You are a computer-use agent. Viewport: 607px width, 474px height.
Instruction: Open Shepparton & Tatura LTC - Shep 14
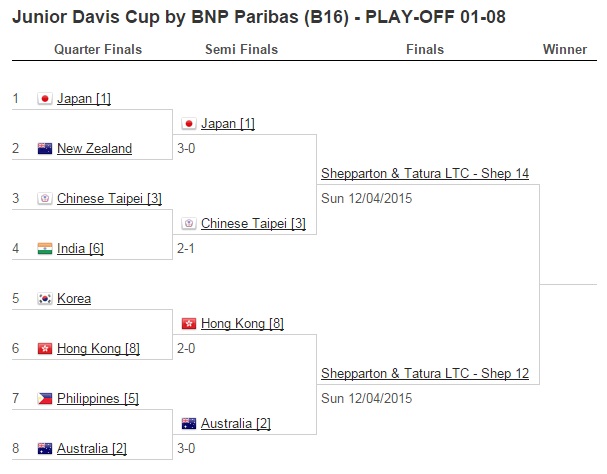pos(425,173)
